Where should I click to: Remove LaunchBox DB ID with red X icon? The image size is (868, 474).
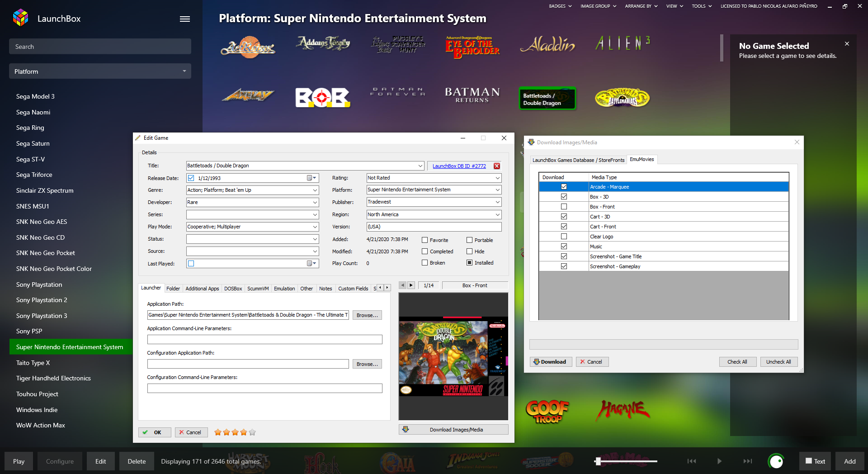pos(497,166)
